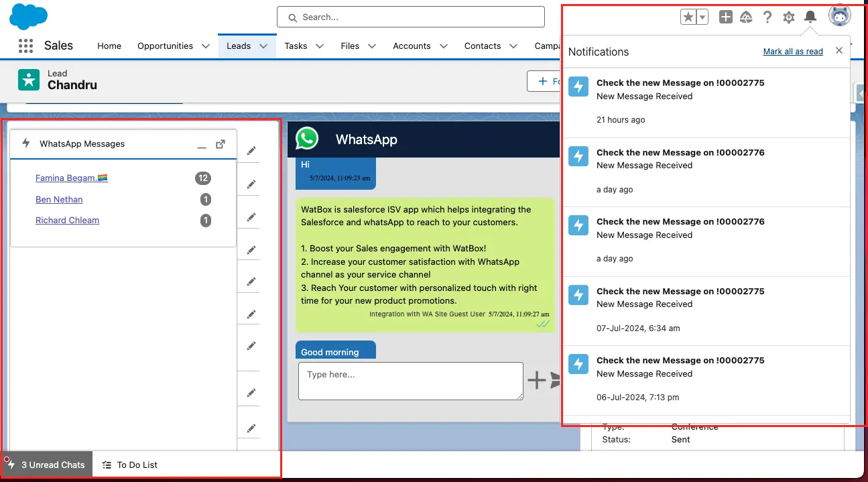Expand the Contacts tab chevron
Viewport: 868px width, 482px height.
[513, 46]
